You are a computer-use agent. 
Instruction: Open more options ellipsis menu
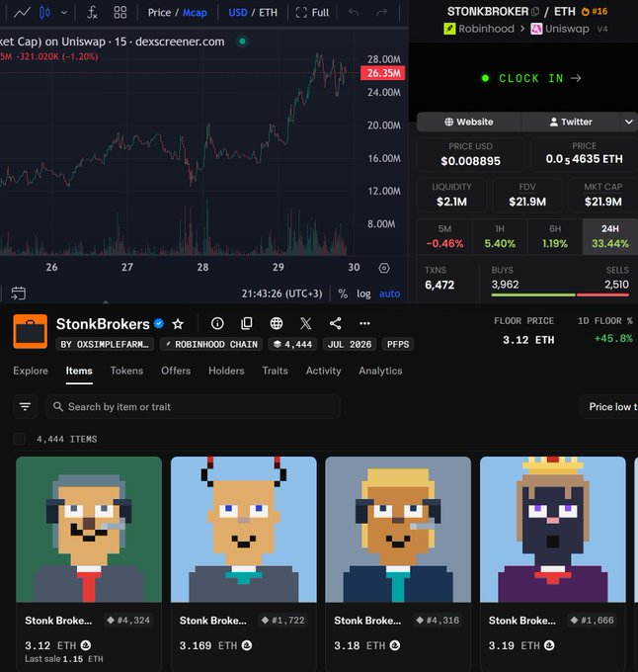(x=364, y=323)
